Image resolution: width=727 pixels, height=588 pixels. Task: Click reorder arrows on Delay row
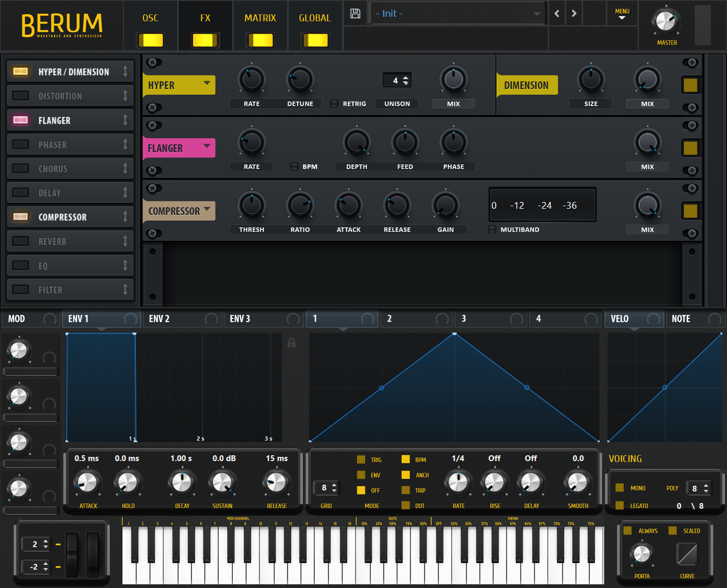tap(125, 193)
